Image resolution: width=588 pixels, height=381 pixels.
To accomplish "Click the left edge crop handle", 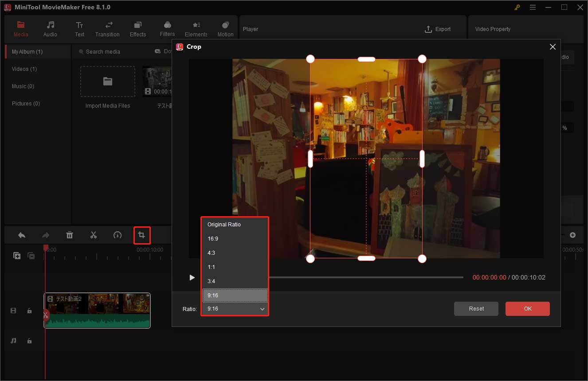I will pyautogui.click(x=310, y=159).
